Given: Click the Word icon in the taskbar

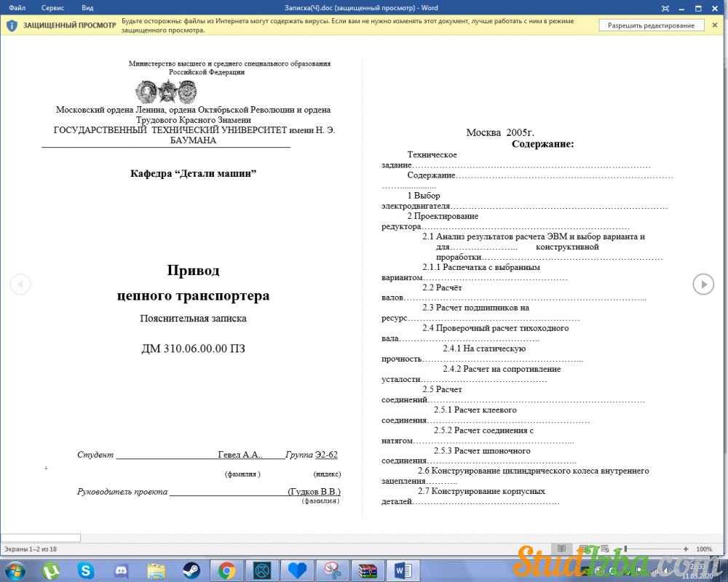Looking at the screenshot, I should (x=403, y=570).
